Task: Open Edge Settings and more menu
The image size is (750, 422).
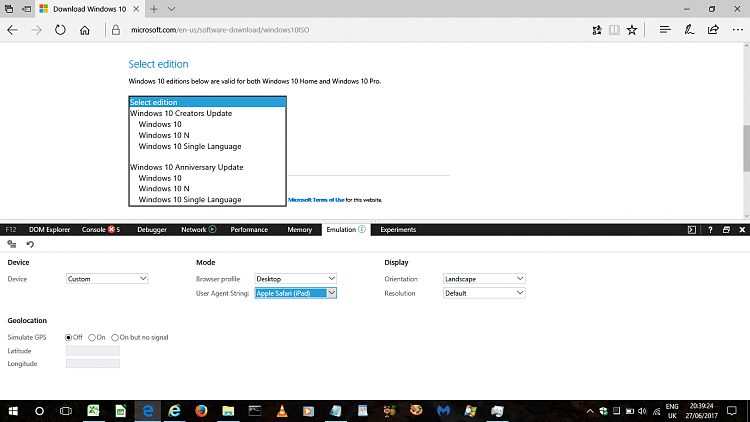Action: 738,30
